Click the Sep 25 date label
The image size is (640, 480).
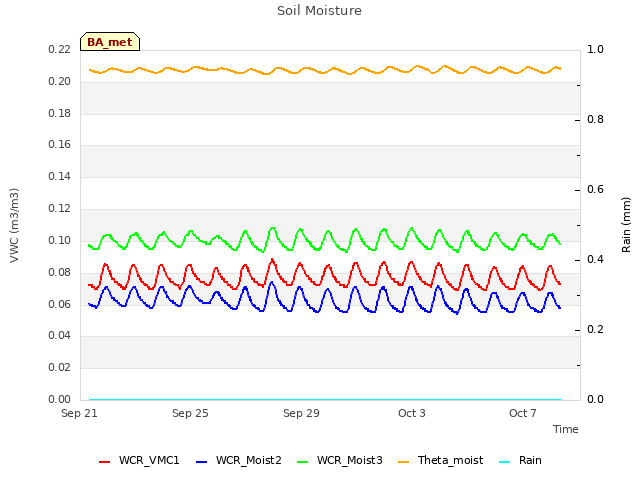190,413
